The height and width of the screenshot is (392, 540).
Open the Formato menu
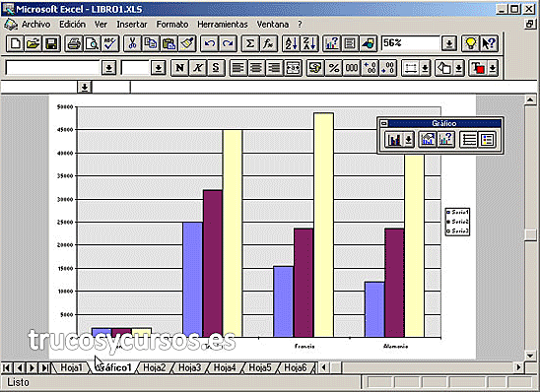pos(172,25)
